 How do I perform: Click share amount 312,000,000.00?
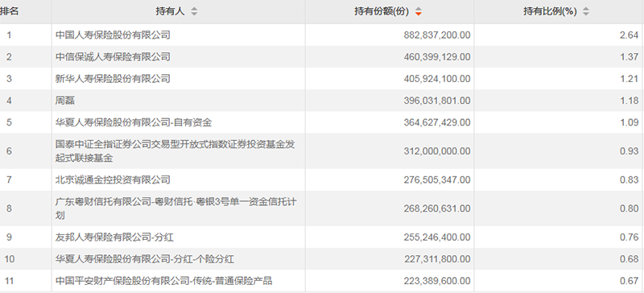point(437,151)
